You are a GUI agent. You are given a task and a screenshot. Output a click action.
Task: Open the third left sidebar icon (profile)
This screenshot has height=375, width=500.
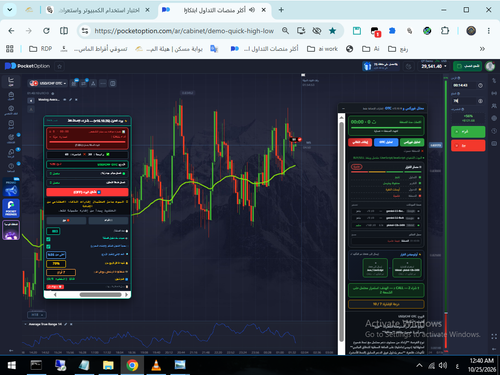click(x=11, y=110)
